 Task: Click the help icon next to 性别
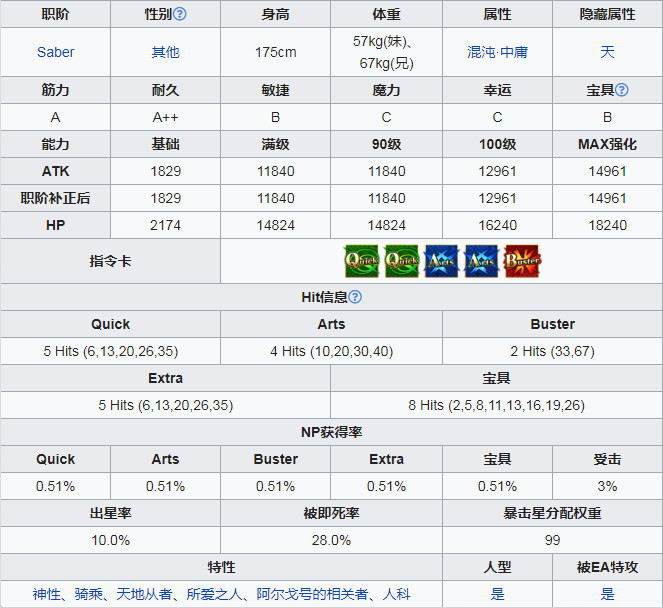(180, 14)
